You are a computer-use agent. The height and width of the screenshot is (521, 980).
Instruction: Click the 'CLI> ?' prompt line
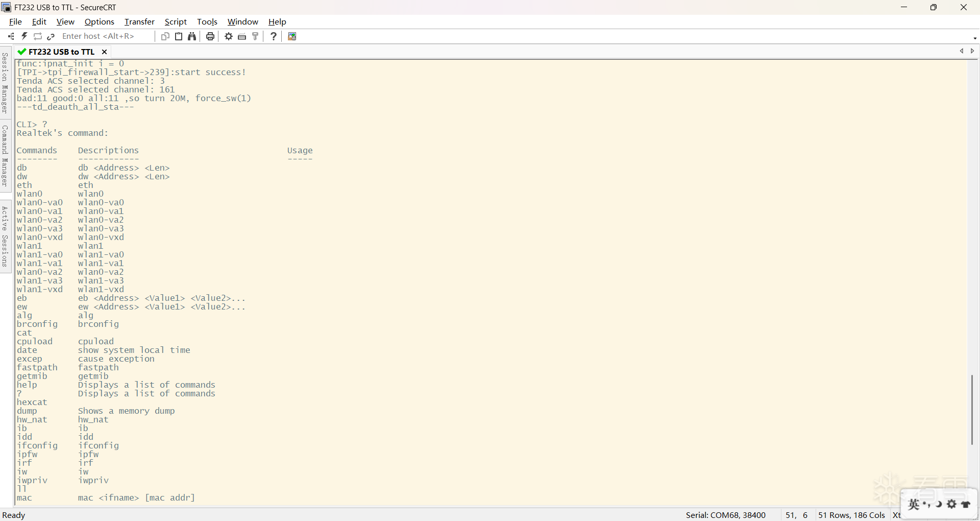point(32,124)
